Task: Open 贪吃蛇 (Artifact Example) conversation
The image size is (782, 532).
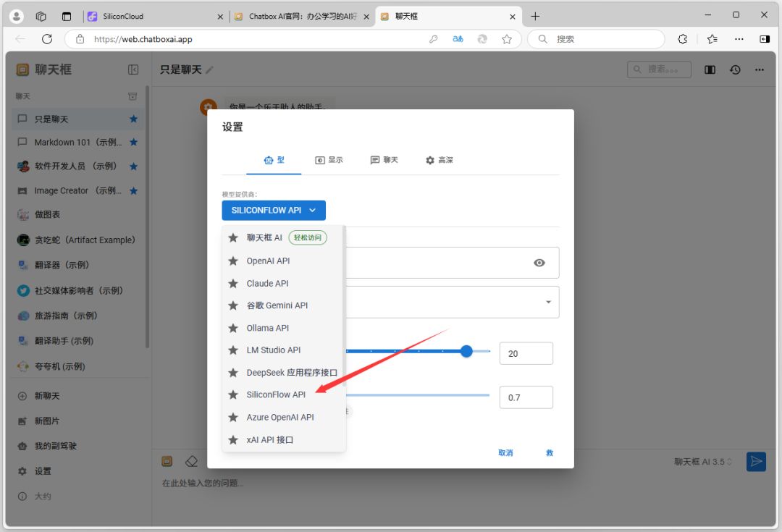Action: tap(77, 240)
